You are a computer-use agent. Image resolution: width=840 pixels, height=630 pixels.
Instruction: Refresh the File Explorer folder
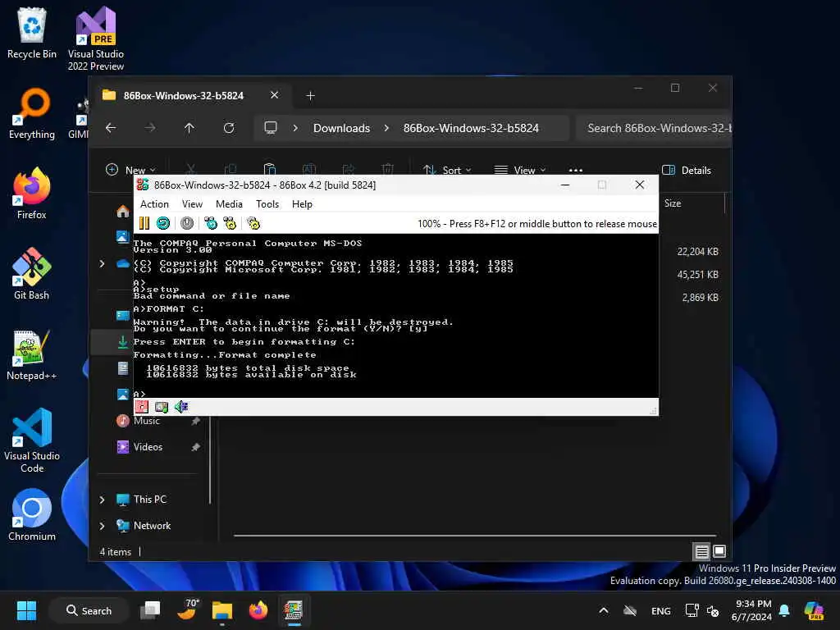(229, 128)
